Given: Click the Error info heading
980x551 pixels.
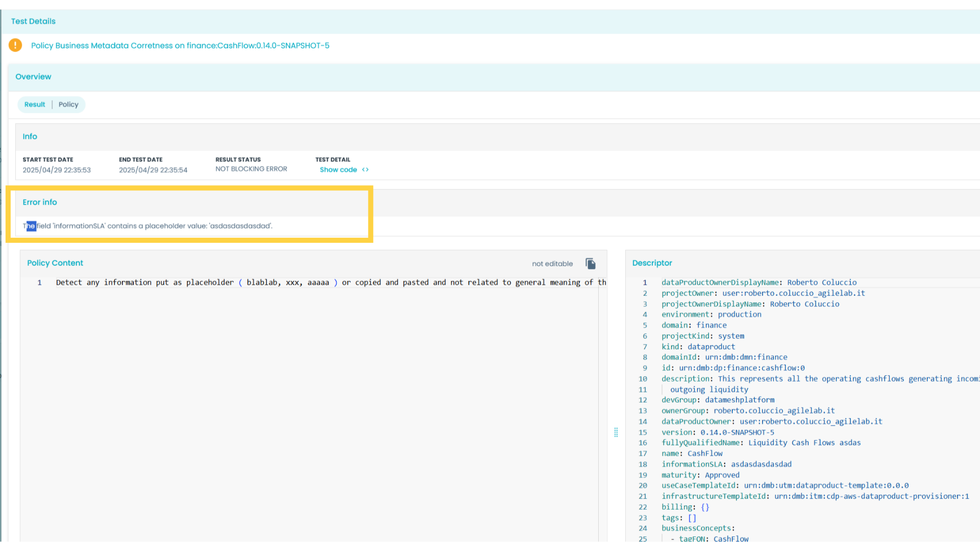Looking at the screenshot, I should pos(40,202).
